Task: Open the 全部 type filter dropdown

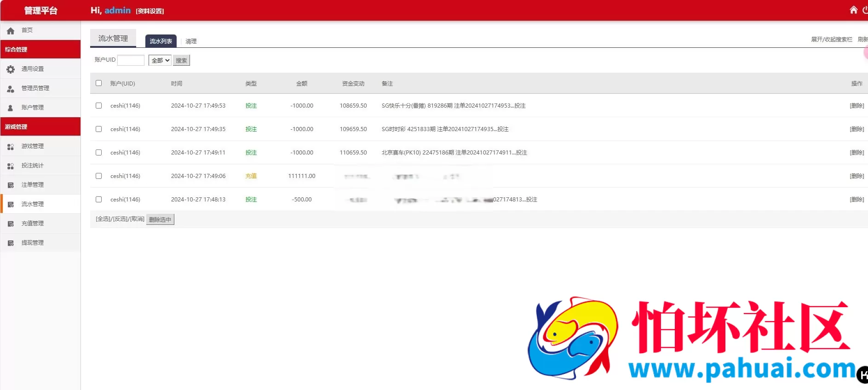Action: tap(160, 60)
